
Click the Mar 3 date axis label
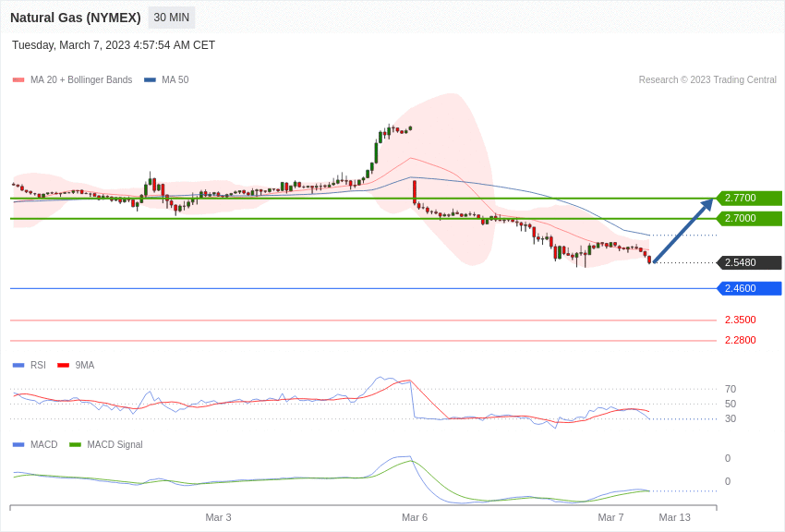pos(218,517)
